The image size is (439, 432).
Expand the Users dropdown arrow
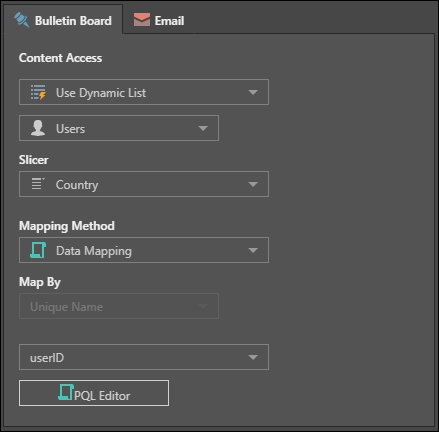coord(203,128)
